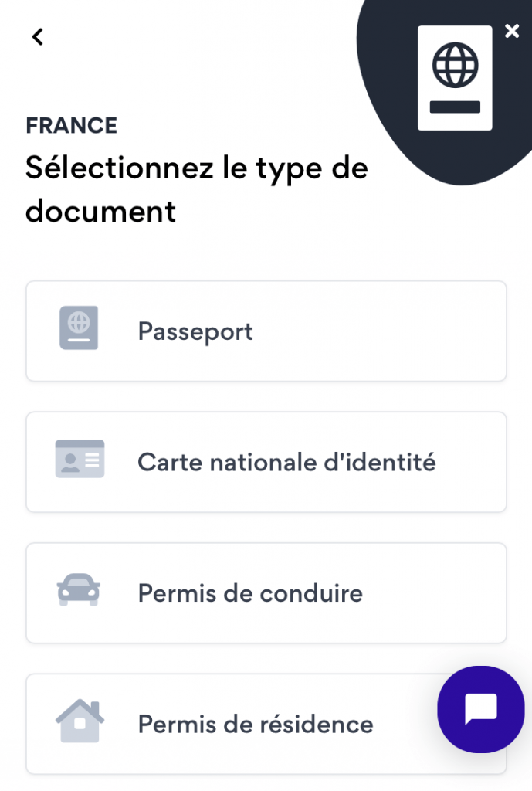Choose the driving licence option card
The width and height of the screenshot is (532, 791).
266,592
